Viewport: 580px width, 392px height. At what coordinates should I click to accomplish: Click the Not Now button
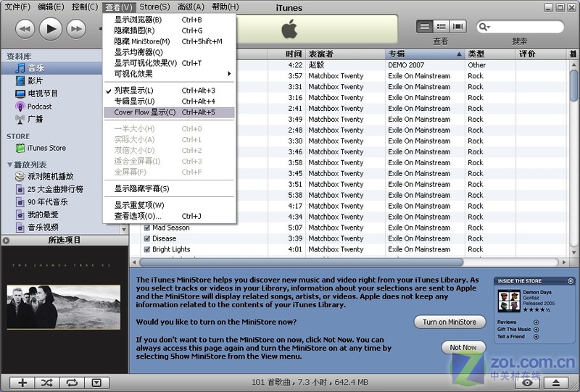[463, 348]
